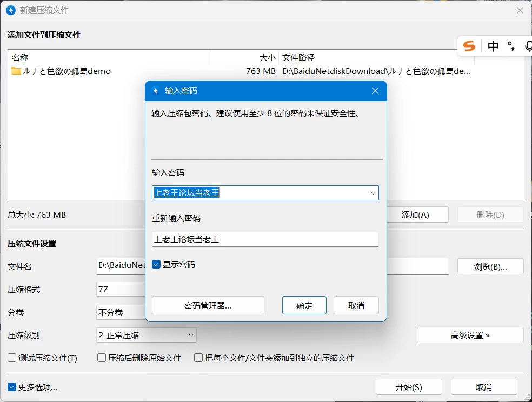
Task: Enable 测试压缩文件(T) checkbox
Action: tap(12, 358)
